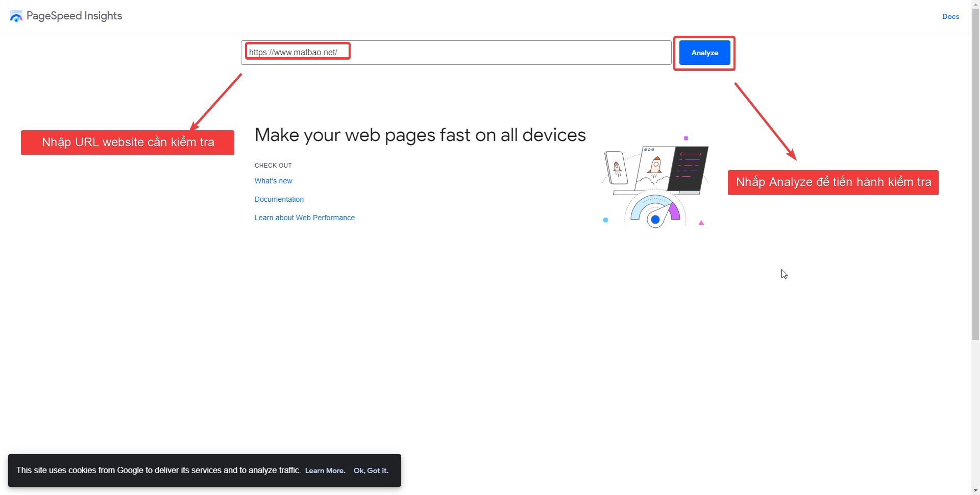Click the 'Make your web pages fast' heading

click(420, 135)
